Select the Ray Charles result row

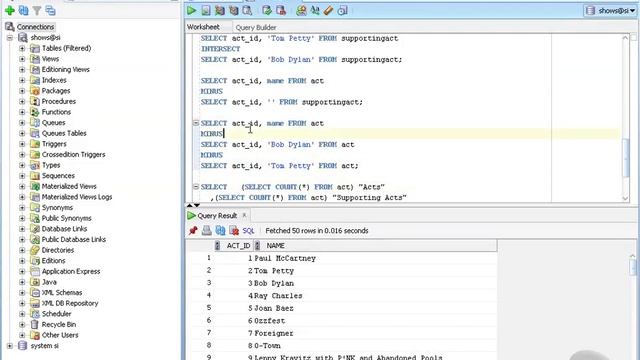pyautogui.click(x=342, y=296)
